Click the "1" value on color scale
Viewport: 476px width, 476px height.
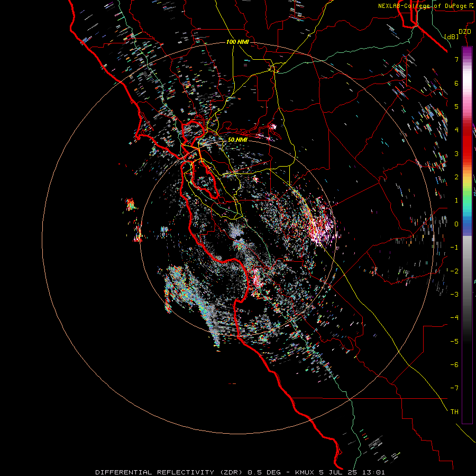point(456,200)
